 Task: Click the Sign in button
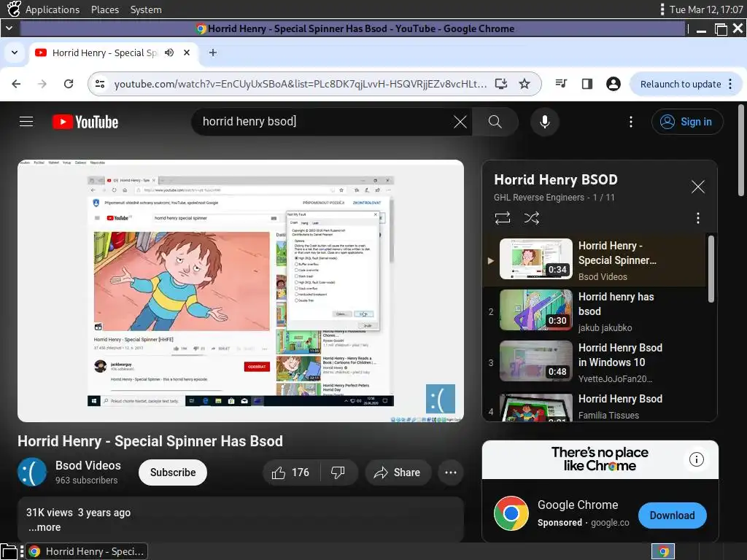pos(687,122)
